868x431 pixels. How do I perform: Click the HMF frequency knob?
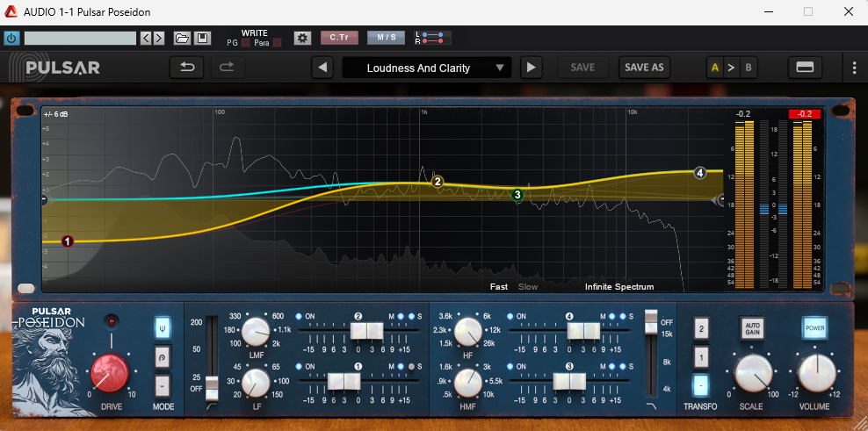[x=469, y=383]
